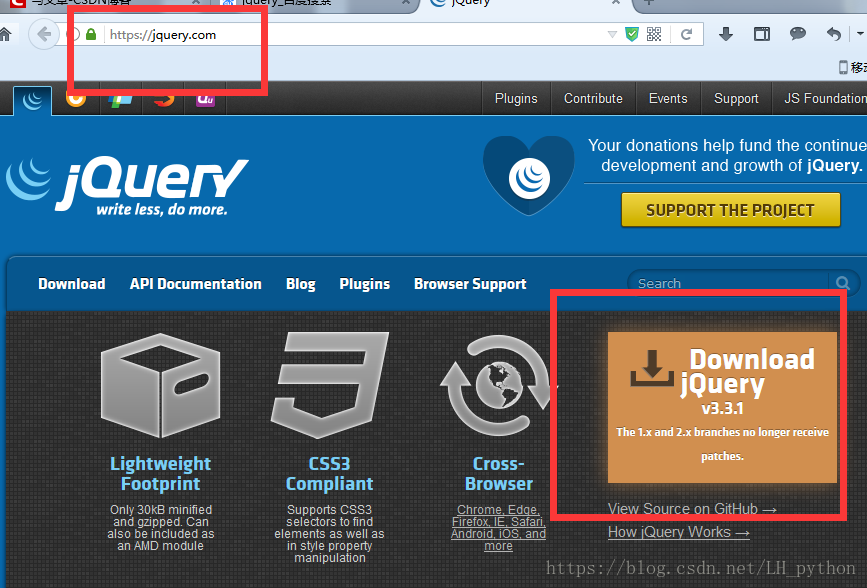
Task: Click the jQuery UI orange icon in network bar
Action: point(76,100)
